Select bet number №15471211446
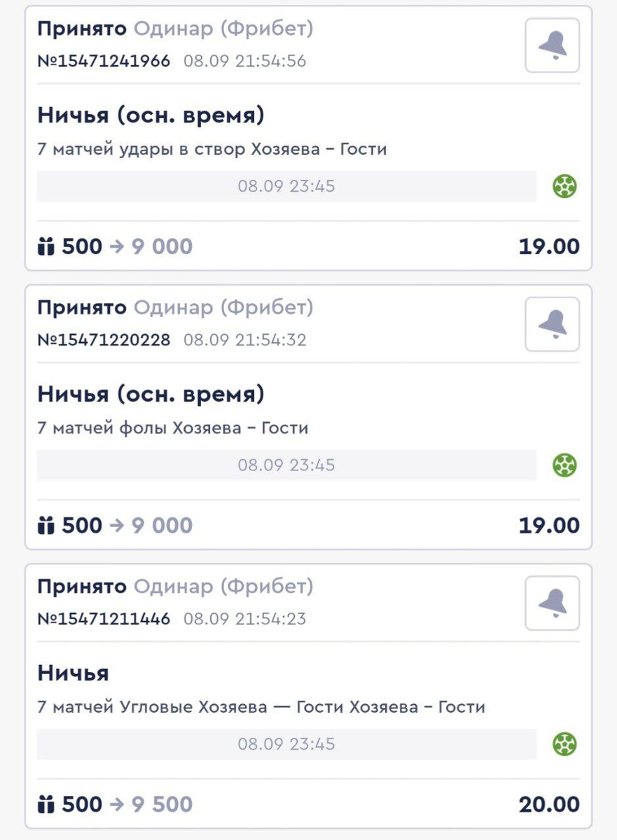The height and width of the screenshot is (840, 617). pyautogui.click(x=104, y=619)
